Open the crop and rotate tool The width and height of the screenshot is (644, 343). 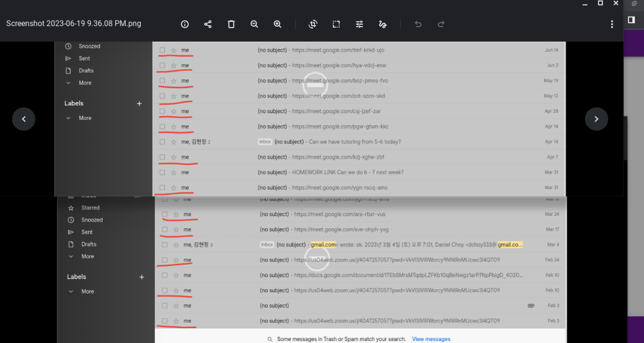313,24
